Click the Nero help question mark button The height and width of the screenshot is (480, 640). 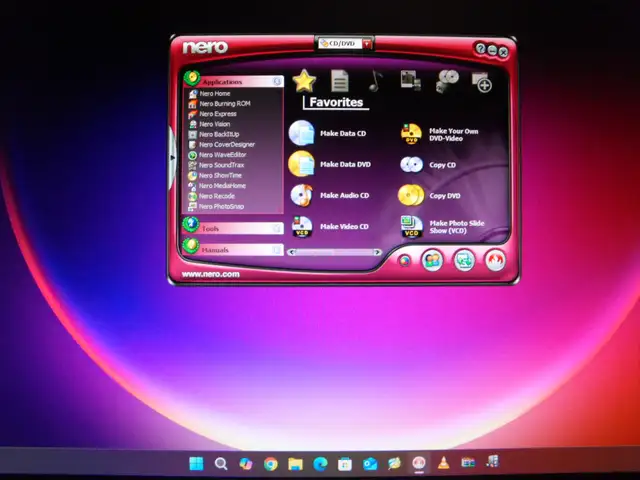[480, 49]
